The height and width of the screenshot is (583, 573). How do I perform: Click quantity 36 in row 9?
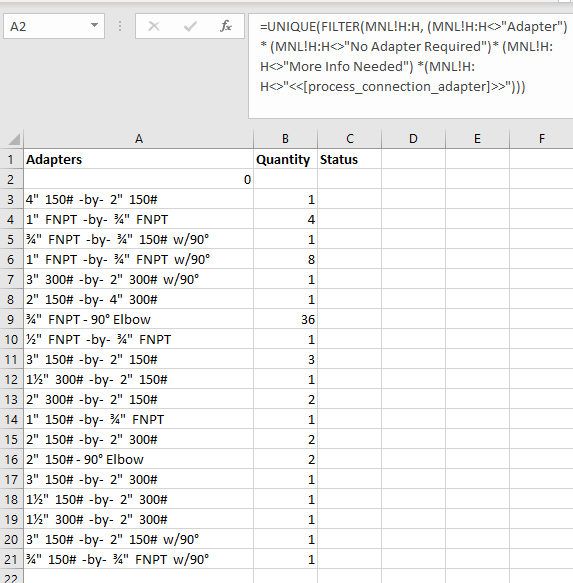tap(285, 319)
